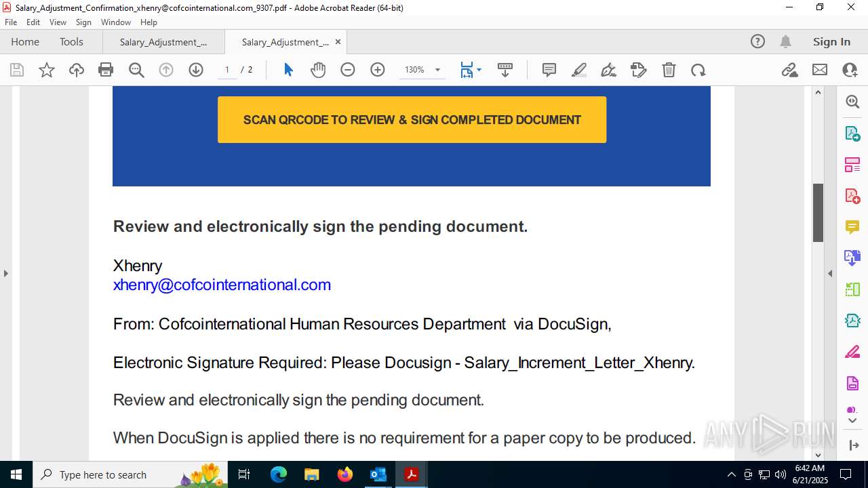868x488 pixels.
Task: Click the current page number field
Action: click(227, 70)
